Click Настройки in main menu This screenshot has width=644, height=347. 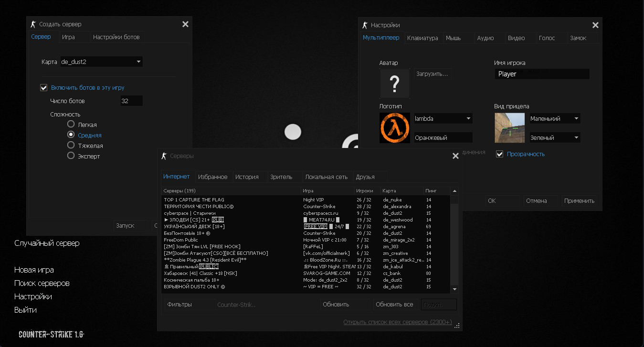click(x=33, y=297)
